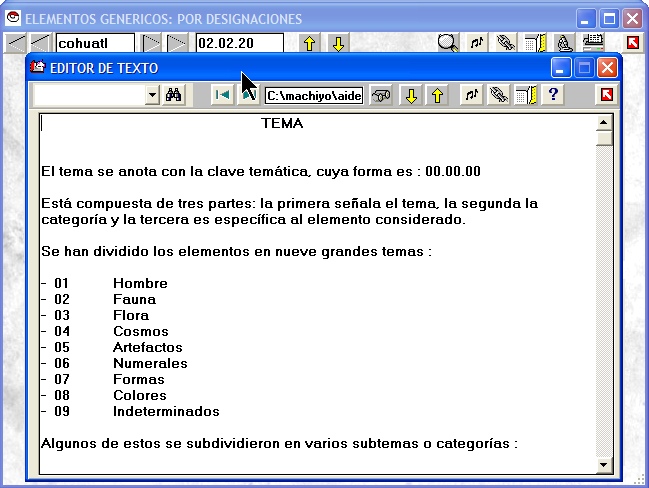Click the yellow up arrow in editor toolbar
649x488 pixels.
[x=436, y=95]
